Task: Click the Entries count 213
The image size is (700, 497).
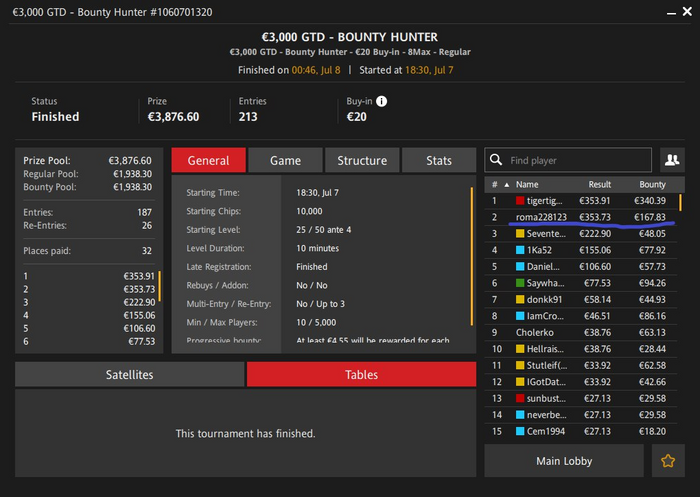Action: [248, 117]
